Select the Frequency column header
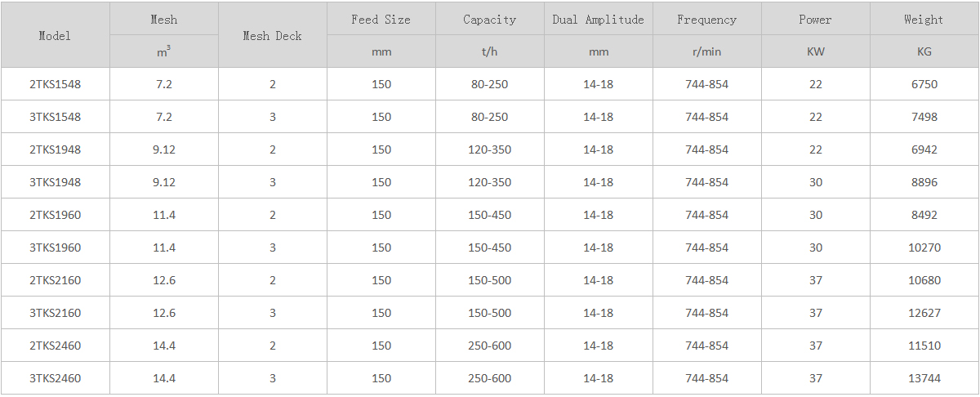The height and width of the screenshot is (397, 980). pos(706,19)
